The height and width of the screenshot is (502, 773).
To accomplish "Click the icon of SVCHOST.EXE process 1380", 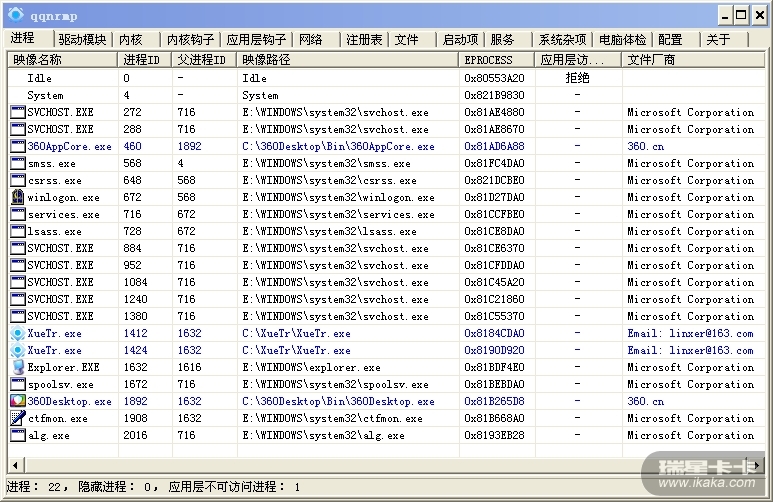I will (18, 316).
